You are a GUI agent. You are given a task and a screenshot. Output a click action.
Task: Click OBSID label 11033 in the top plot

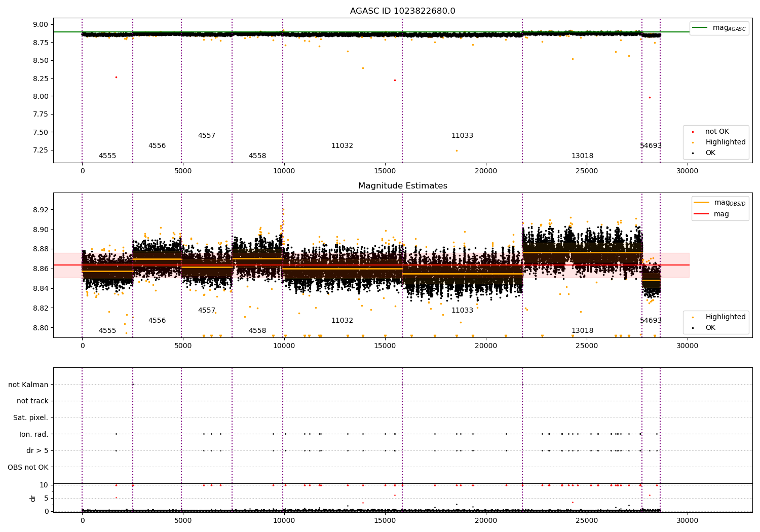point(463,136)
